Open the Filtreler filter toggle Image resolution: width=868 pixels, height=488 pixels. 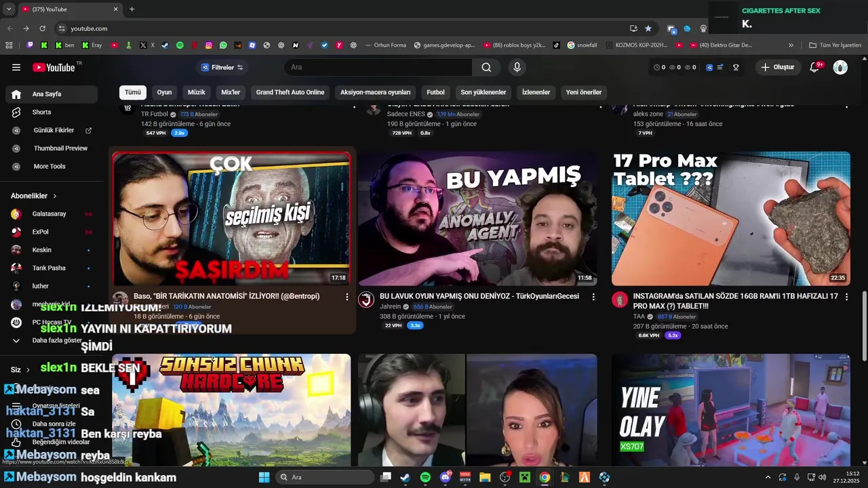[222, 67]
